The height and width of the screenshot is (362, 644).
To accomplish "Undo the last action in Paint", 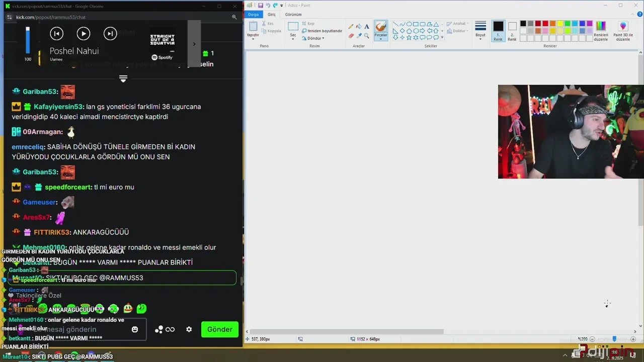I will (268, 5).
